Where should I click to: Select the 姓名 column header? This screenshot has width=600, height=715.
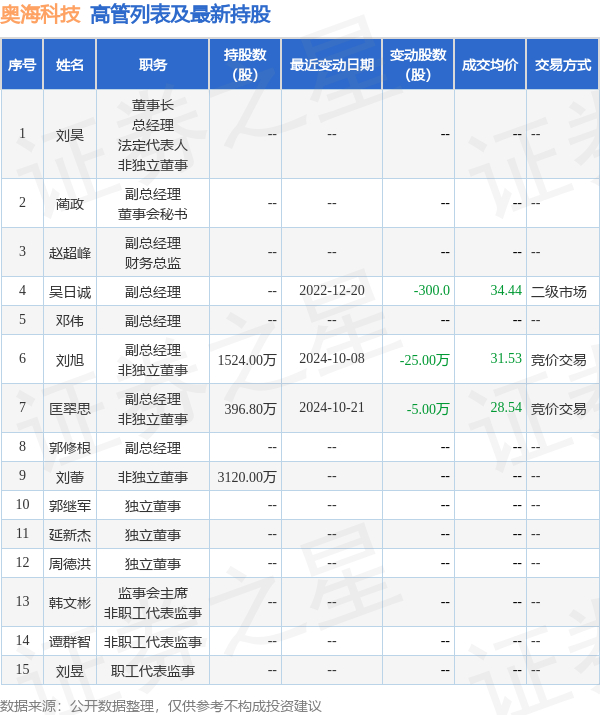[x=70, y=65]
